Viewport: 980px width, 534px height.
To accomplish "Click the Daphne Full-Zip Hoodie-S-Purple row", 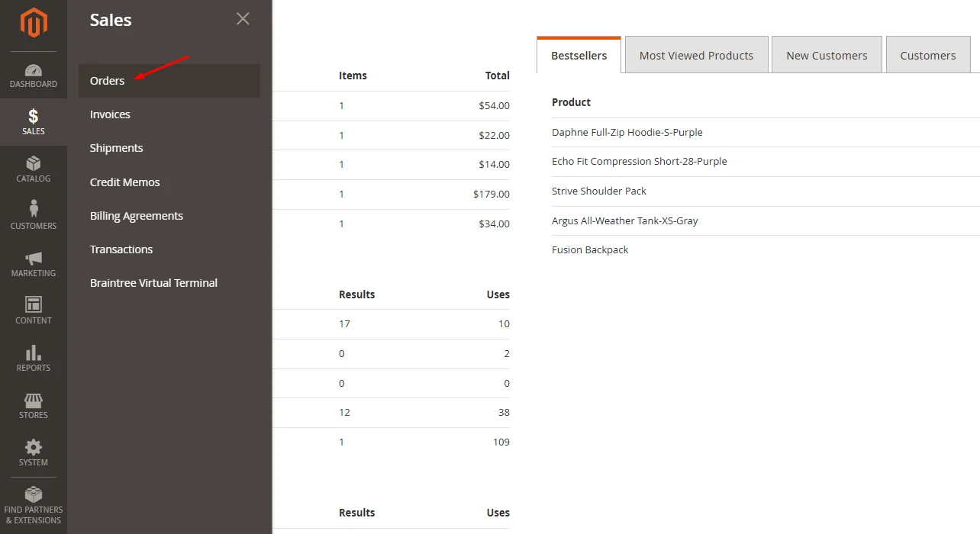I will pyautogui.click(x=627, y=133).
